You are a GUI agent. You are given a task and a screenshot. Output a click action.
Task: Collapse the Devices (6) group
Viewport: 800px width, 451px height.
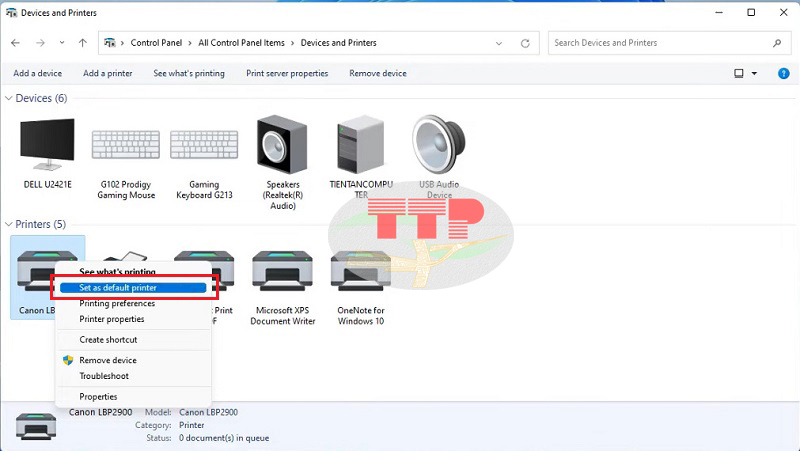click(x=9, y=98)
